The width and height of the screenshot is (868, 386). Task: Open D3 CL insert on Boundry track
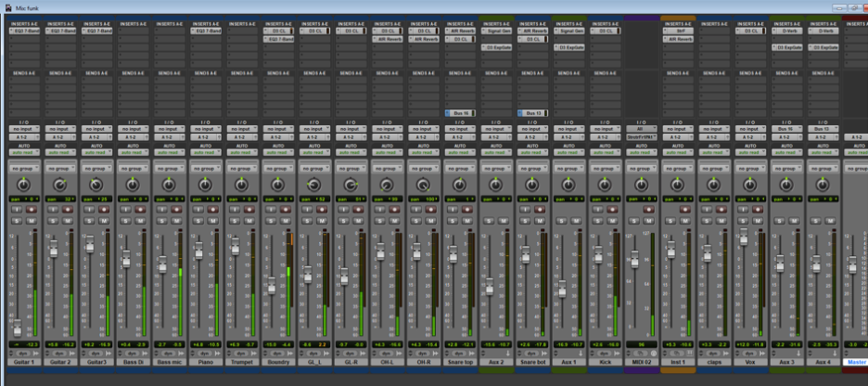coord(278,32)
